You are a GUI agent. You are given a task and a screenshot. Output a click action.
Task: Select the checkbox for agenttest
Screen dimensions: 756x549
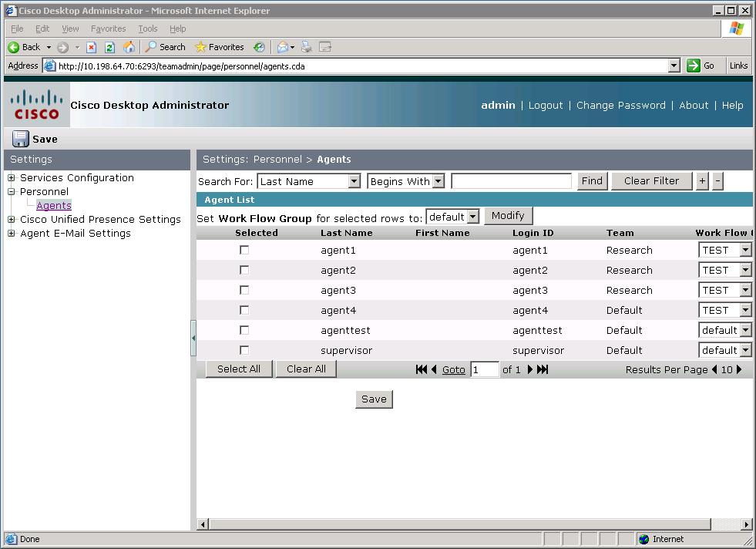[x=244, y=330]
